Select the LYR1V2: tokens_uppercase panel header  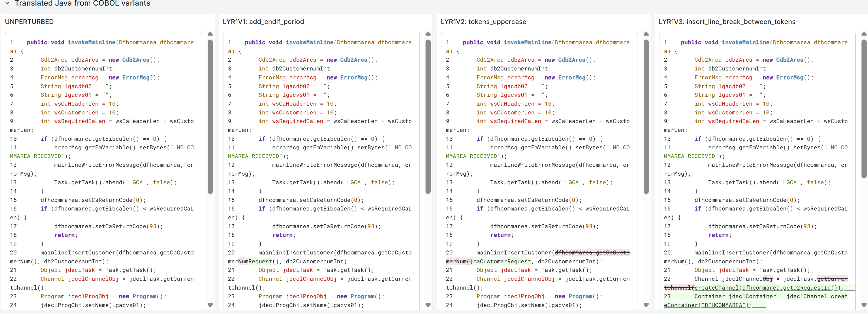(483, 22)
